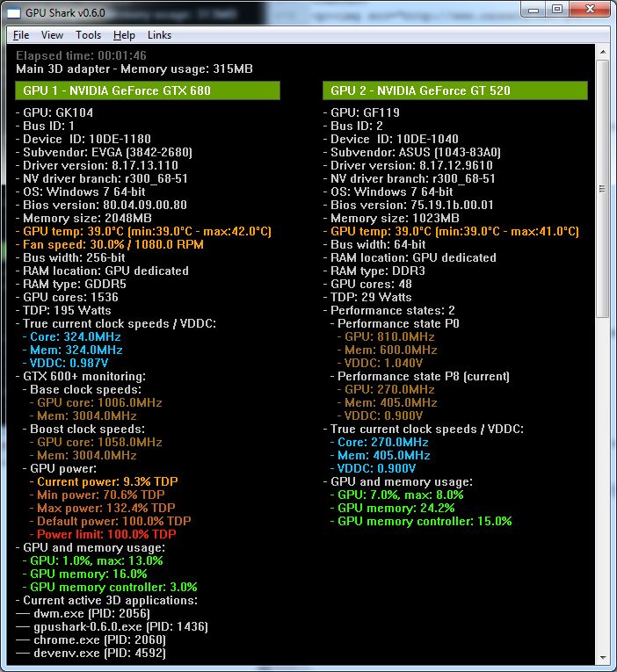Viewport: 617px width, 672px height.
Task: Open the Tools menu
Action: tap(88, 35)
